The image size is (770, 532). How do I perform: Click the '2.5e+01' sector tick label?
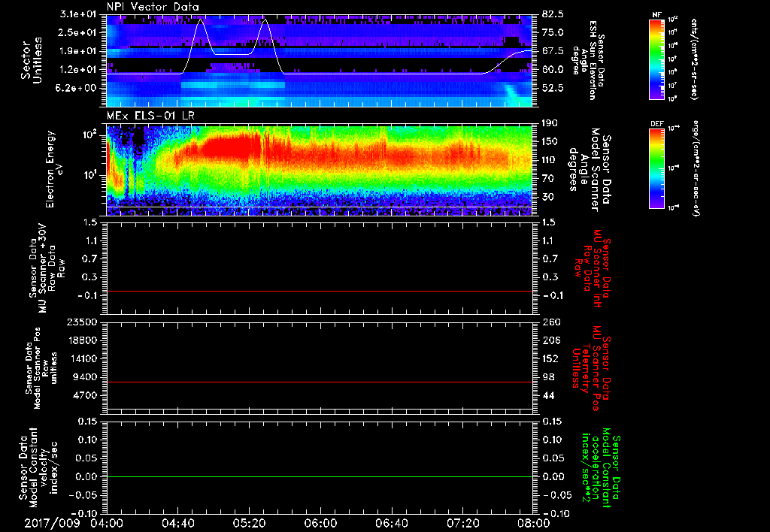pos(78,32)
